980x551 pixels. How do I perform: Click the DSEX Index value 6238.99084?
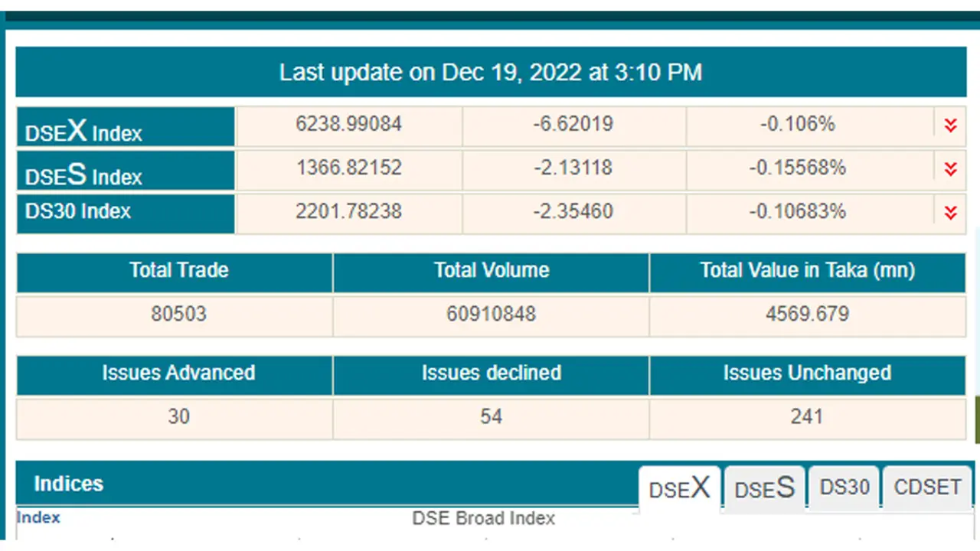tap(349, 124)
